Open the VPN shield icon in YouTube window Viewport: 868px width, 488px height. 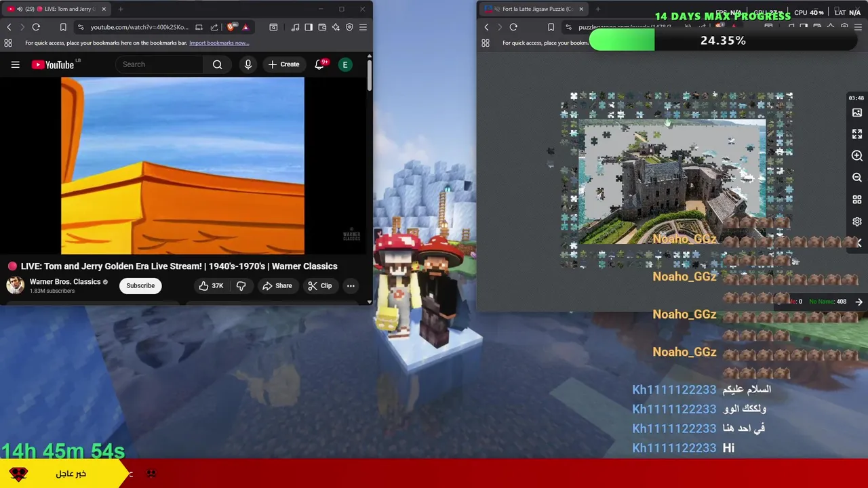coord(349,27)
